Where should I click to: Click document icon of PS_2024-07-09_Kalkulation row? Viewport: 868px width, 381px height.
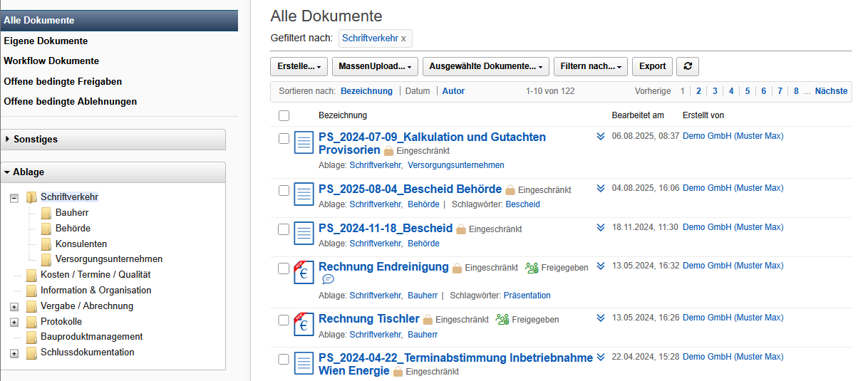[304, 142]
